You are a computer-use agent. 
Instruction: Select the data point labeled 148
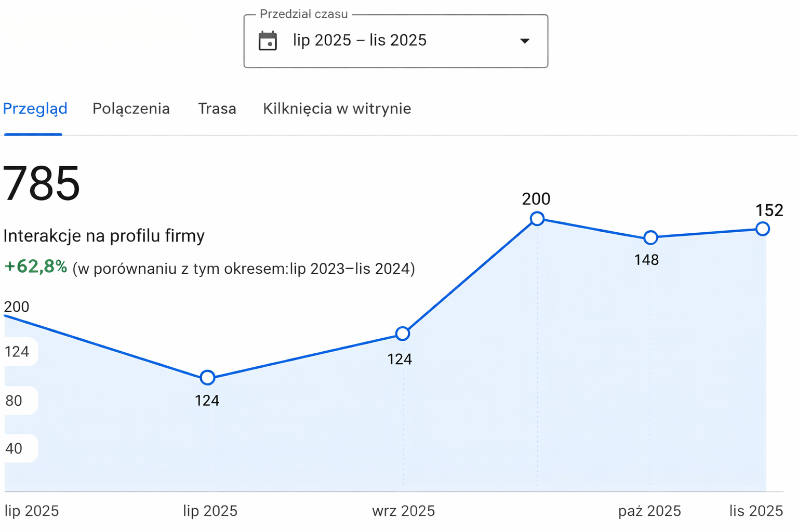pyautogui.click(x=650, y=237)
